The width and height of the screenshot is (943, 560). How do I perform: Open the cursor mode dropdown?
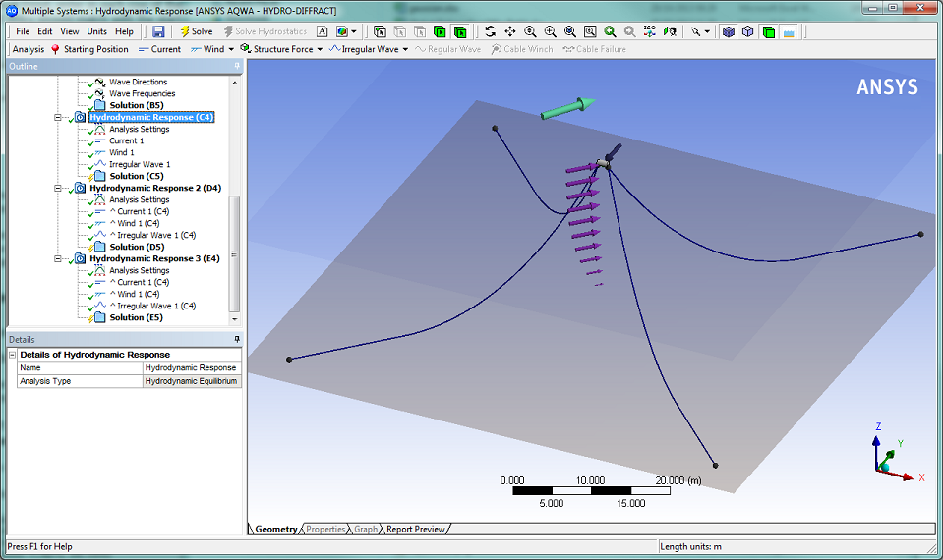707,31
